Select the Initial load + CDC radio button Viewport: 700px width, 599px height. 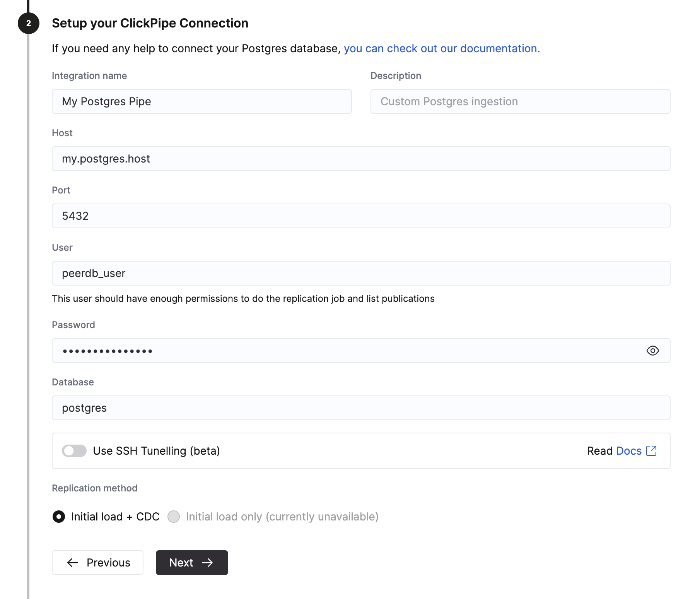pos(59,517)
